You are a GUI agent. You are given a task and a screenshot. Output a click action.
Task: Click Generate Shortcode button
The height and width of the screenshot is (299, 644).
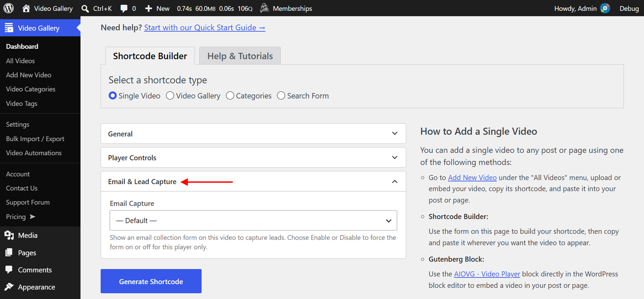(151, 281)
